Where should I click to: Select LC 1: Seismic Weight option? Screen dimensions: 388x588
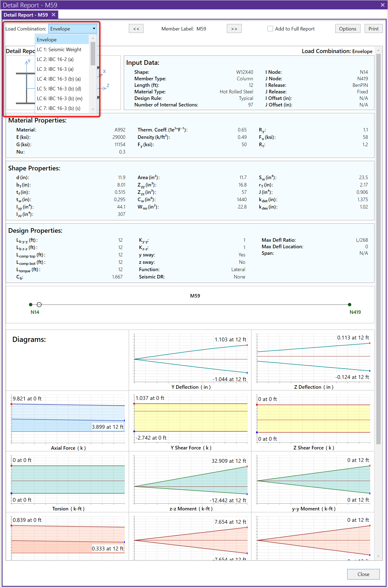[59, 50]
